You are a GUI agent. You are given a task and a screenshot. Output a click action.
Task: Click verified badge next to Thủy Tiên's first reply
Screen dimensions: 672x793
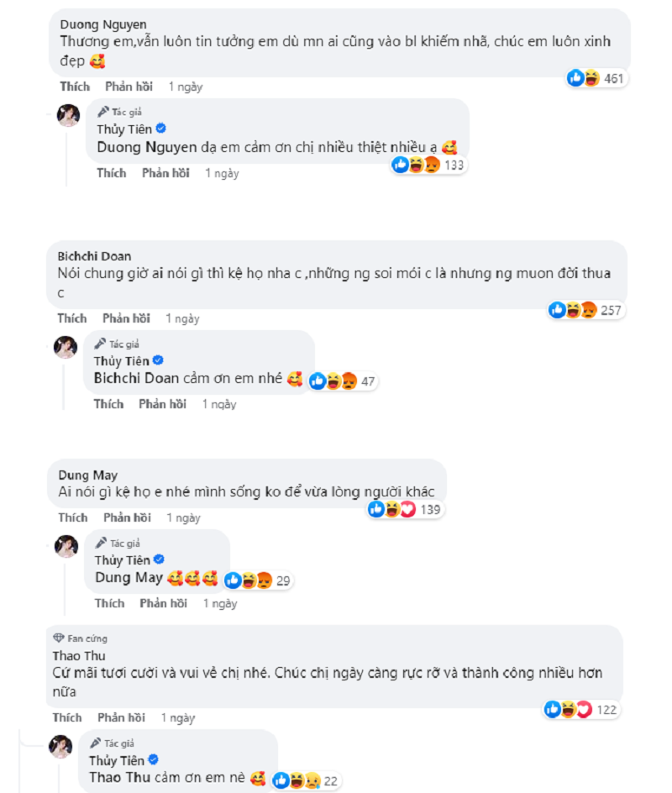(160, 128)
